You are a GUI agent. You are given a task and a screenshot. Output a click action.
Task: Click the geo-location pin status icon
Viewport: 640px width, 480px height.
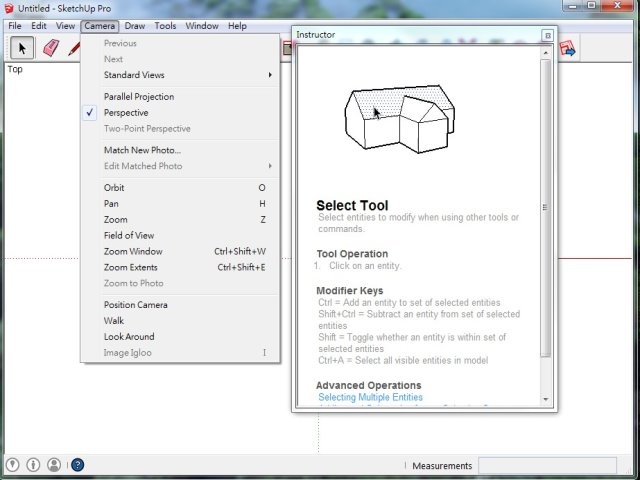click(13, 464)
